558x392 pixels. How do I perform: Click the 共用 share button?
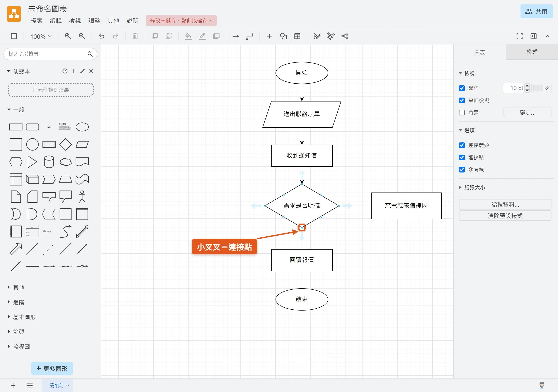tap(536, 11)
